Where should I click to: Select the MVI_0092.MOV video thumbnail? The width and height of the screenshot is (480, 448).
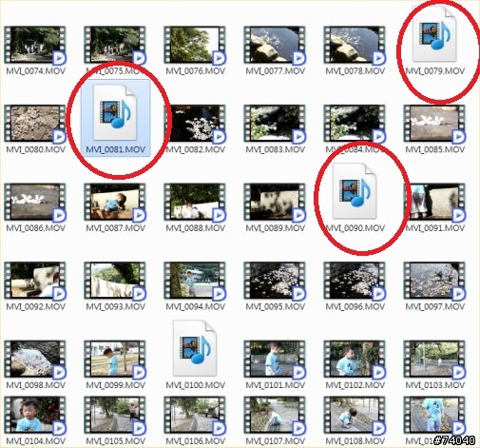point(35,281)
